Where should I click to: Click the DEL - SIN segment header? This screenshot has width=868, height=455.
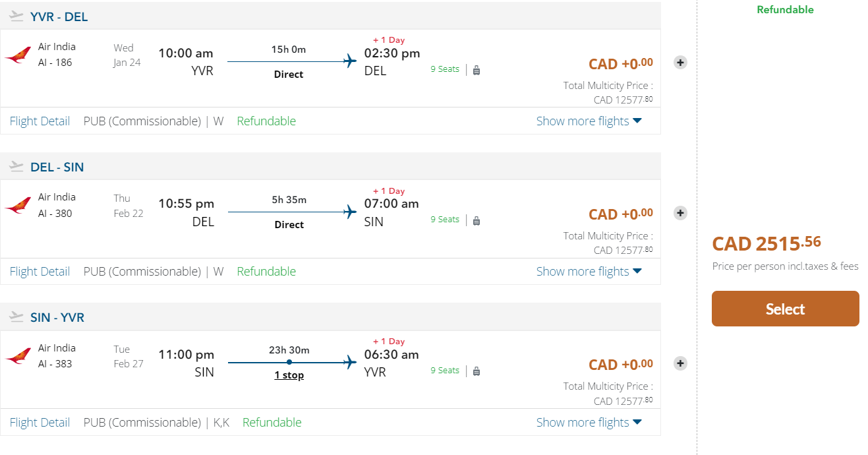pos(57,167)
